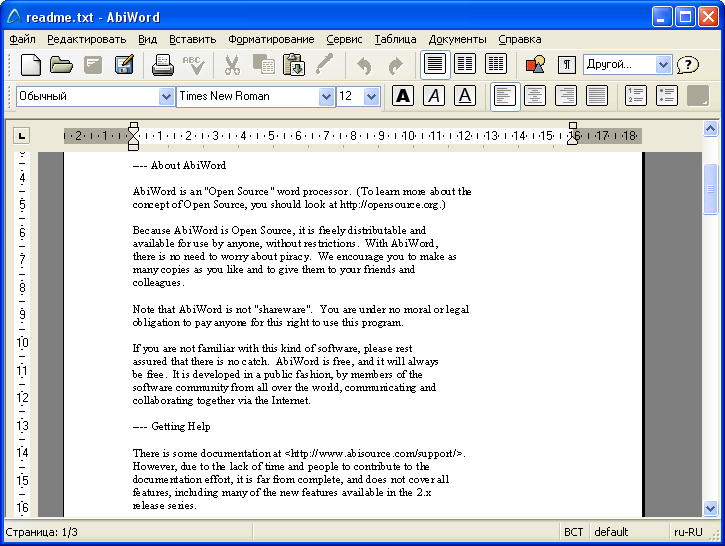Toggle underline formatting
Image resolution: width=725 pixels, height=546 pixels.
(465, 96)
